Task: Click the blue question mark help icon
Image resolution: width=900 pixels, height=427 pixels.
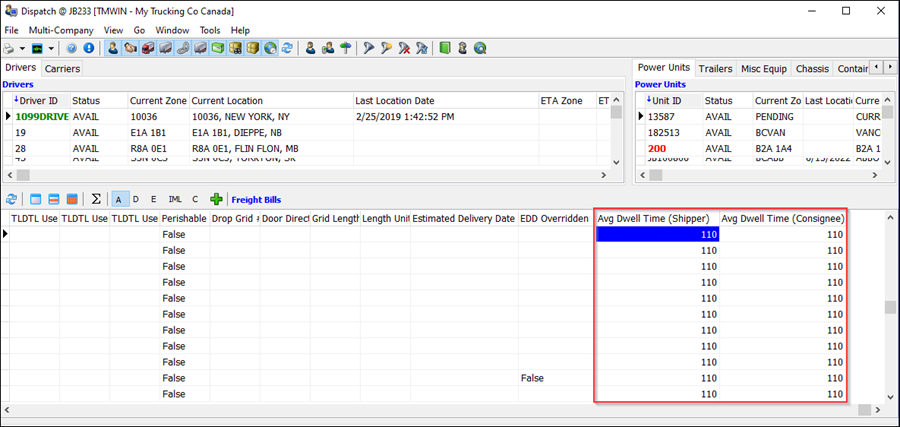Action: [x=71, y=48]
